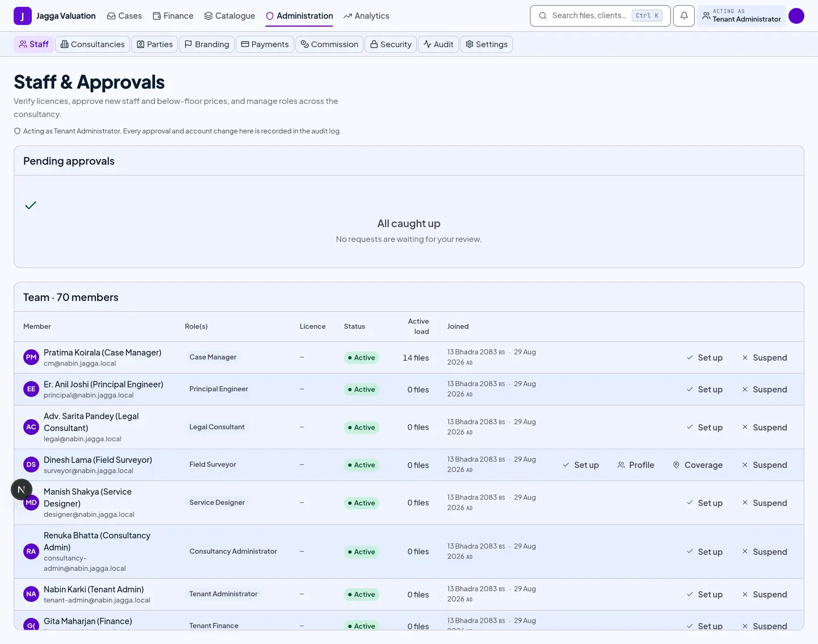Click Set up for Pratima Koirala

tap(704, 358)
